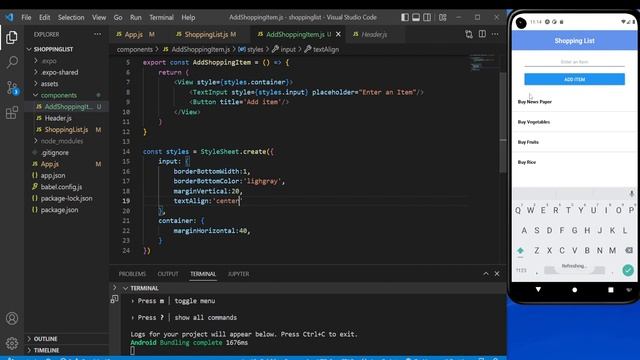Tap the Android back navigation button
640x360 pixels.
(538, 289)
